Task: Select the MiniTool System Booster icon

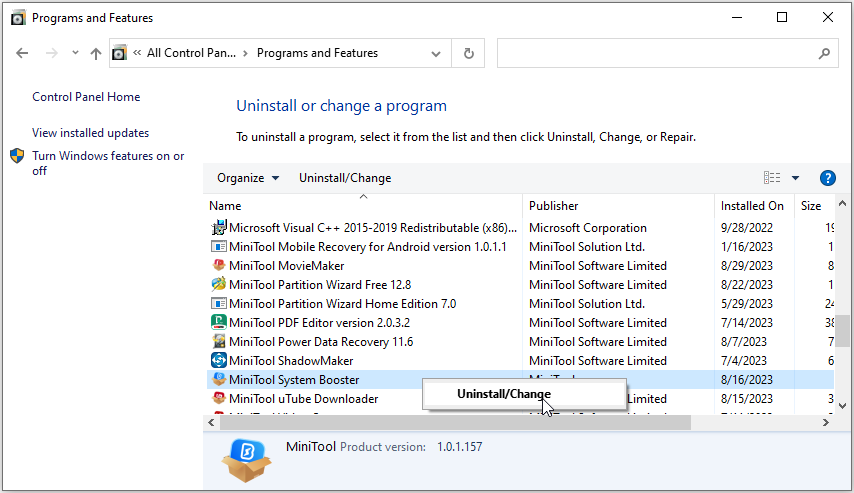Action: 218,379
